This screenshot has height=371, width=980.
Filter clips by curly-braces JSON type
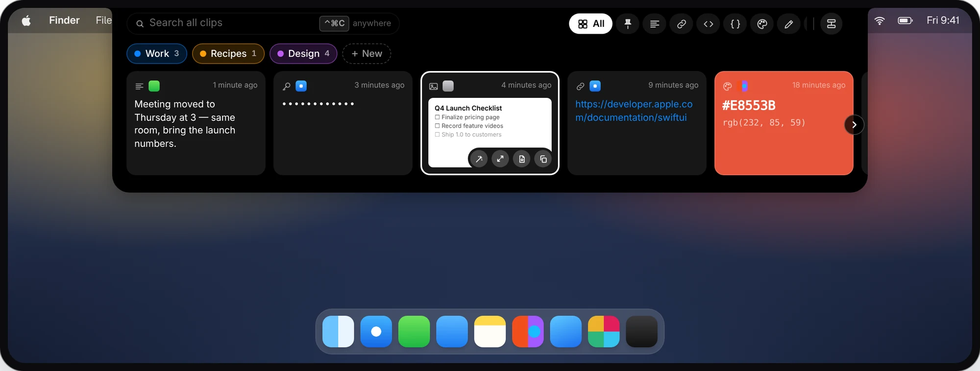(735, 23)
